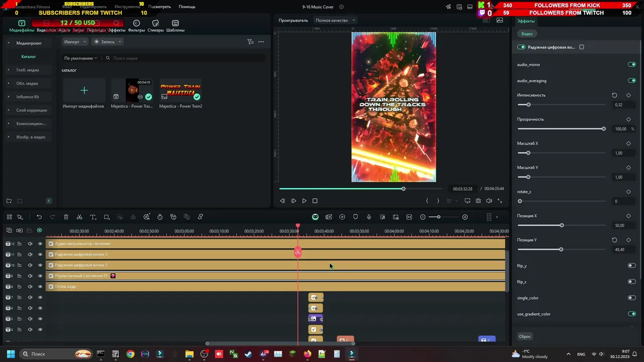Toggle audio_averaging switch

pyautogui.click(x=632, y=80)
